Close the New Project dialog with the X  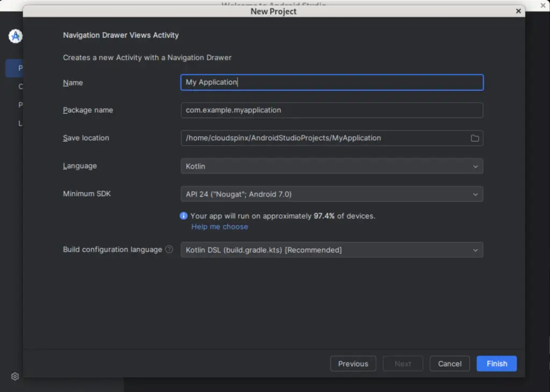click(518, 11)
